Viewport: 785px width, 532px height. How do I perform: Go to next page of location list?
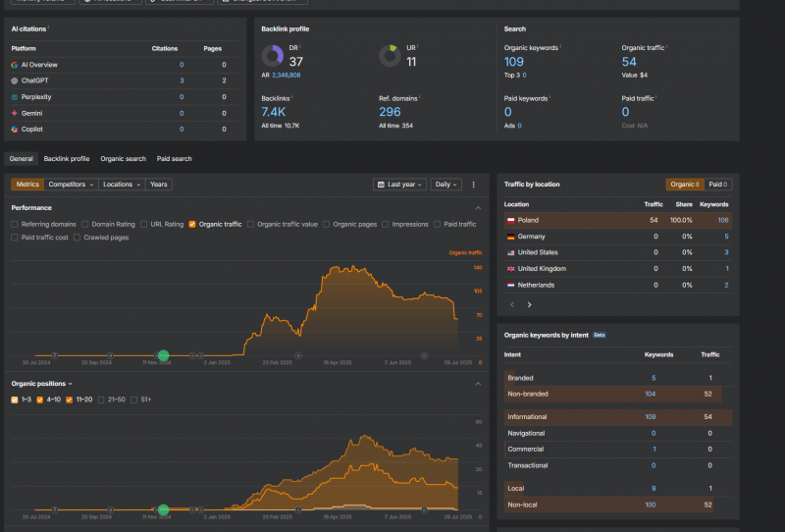click(529, 304)
